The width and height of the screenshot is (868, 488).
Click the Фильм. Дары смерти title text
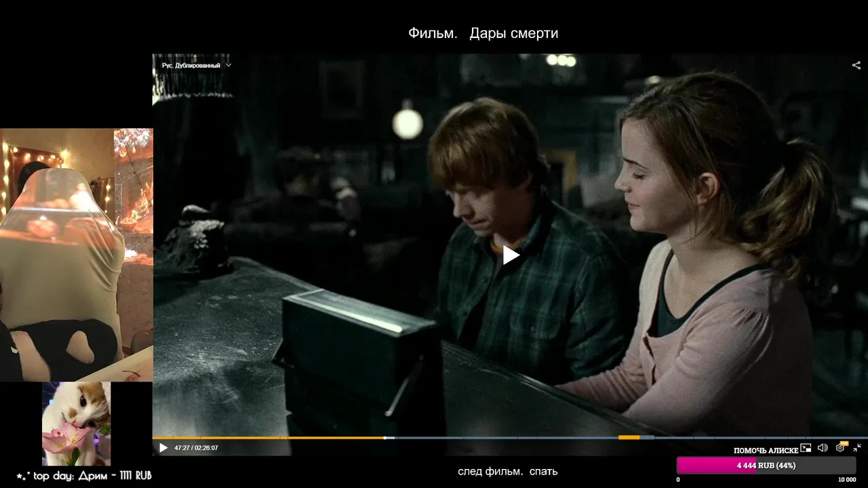click(x=483, y=33)
